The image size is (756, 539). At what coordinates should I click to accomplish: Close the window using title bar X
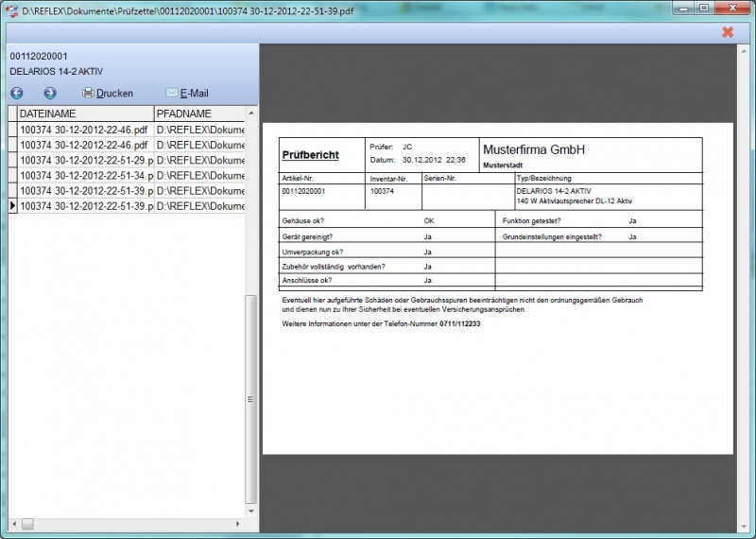[x=732, y=9]
